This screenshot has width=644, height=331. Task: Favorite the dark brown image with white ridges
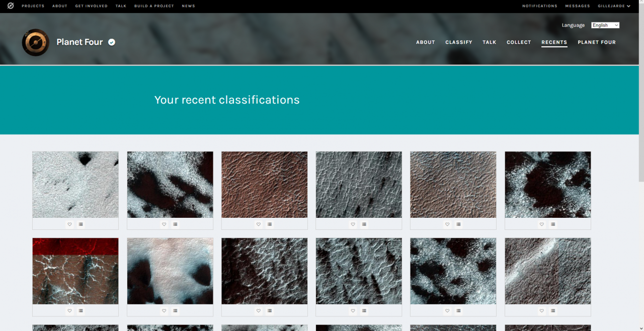pyautogui.click(x=259, y=311)
